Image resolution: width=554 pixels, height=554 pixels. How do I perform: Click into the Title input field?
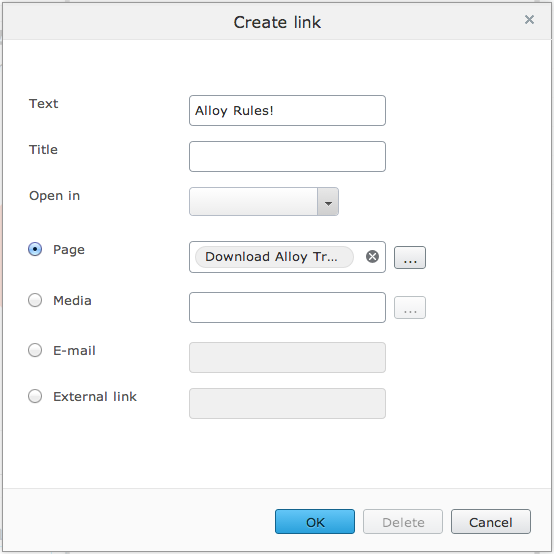click(x=287, y=157)
